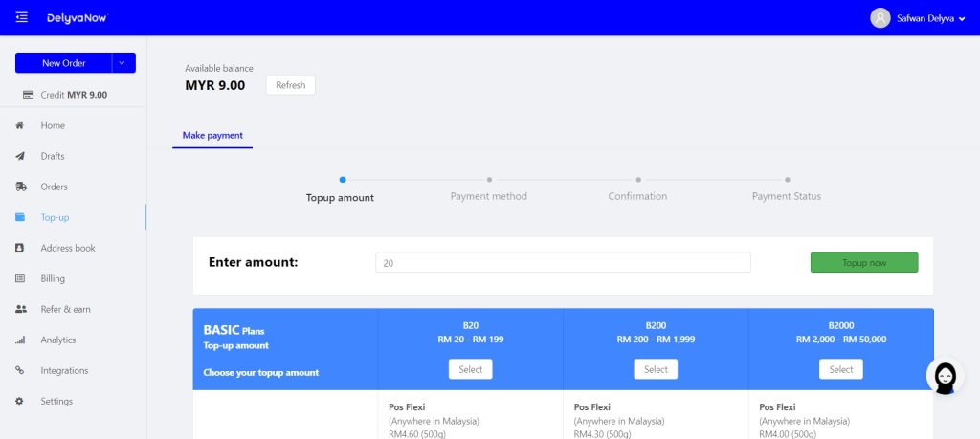The image size is (980, 439).
Task: Click RM 20 - RM 199 range text
Action: pyautogui.click(x=471, y=340)
